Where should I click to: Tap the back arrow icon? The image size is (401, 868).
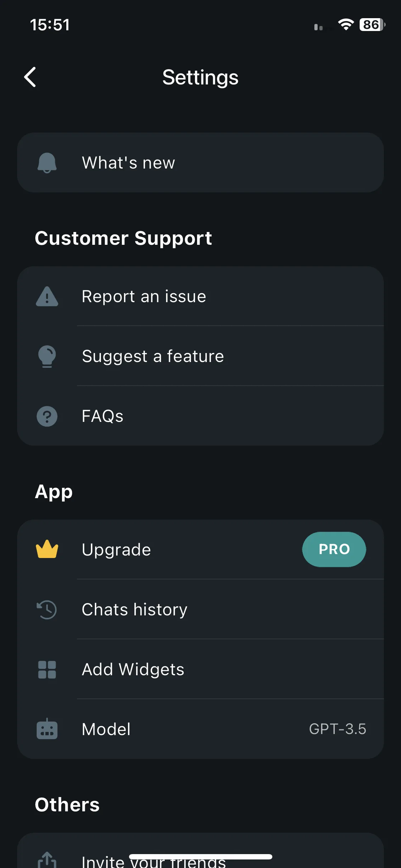[x=30, y=77]
